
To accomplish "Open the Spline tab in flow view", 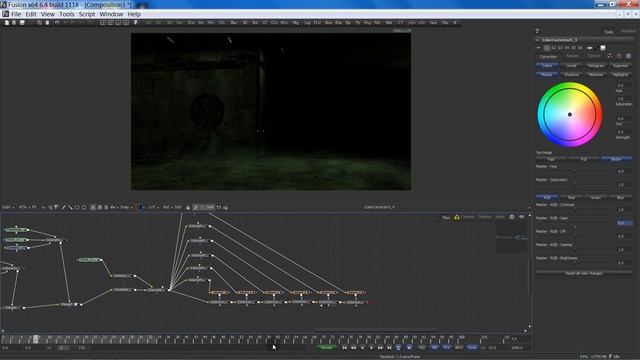I will [x=500, y=217].
